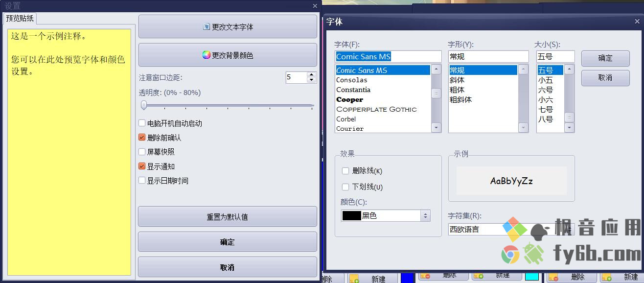Click the cyan color swatch at the bottom
The width and height of the screenshot is (644, 283).
coord(532,276)
